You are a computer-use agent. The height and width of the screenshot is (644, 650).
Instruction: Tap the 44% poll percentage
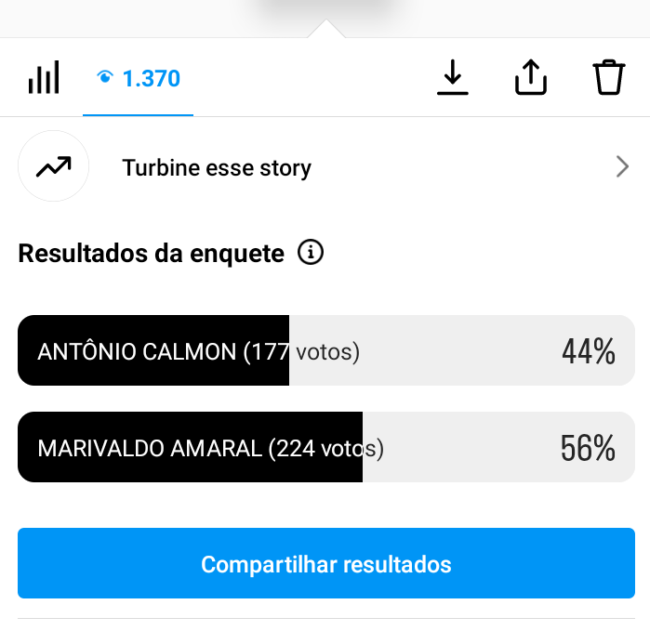[588, 351]
